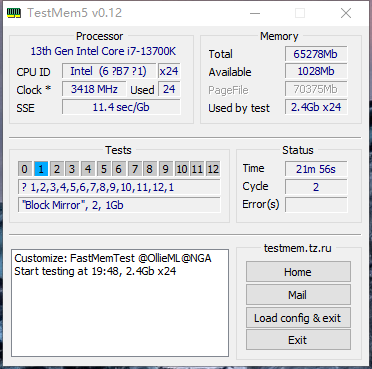Viewport: 372px width, 369px height.
Task: Select test box number 5
Action: pos(104,169)
